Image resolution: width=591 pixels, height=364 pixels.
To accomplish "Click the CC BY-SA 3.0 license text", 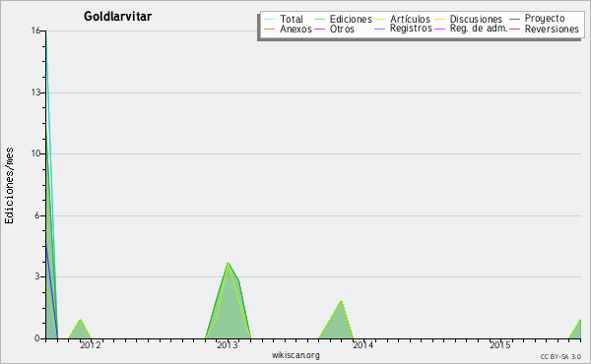I will [560, 356].
